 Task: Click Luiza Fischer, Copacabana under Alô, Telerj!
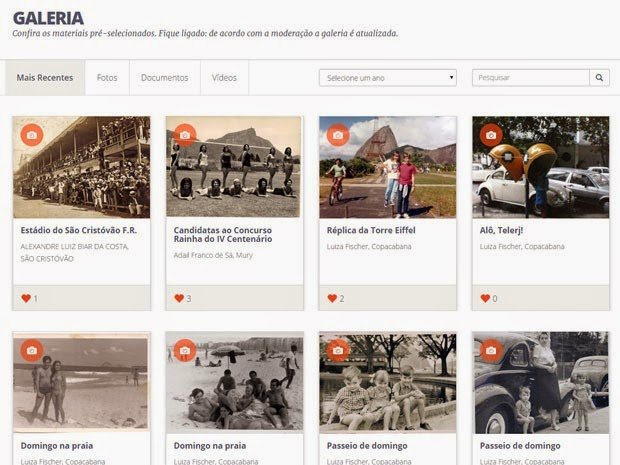coord(522,247)
